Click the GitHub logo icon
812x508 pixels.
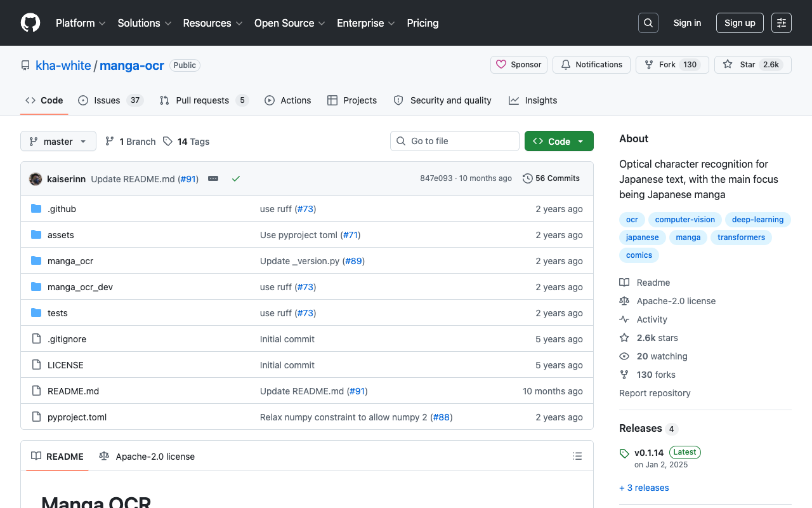pyautogui.click(x=30, y=23)
